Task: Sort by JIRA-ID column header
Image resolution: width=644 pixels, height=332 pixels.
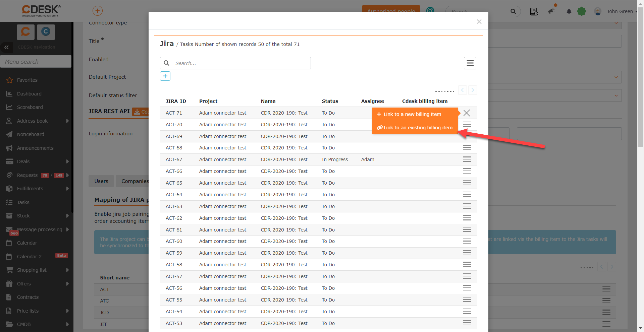Action: [176, 101]
